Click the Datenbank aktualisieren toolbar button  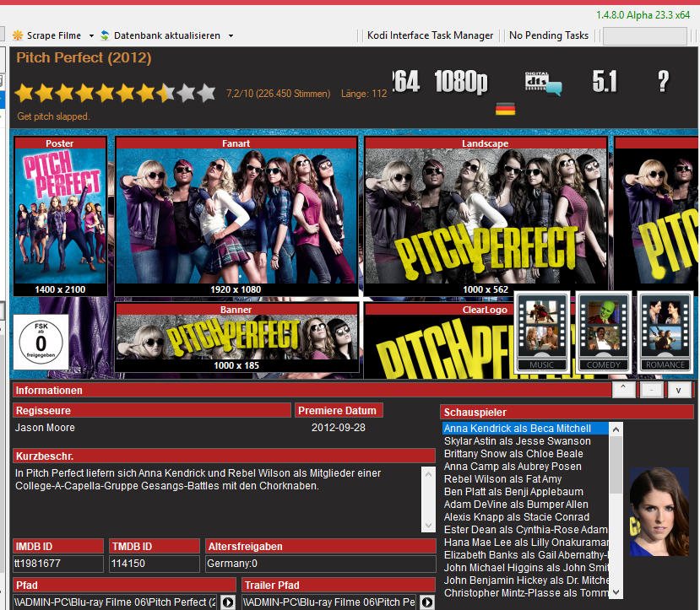160,35
